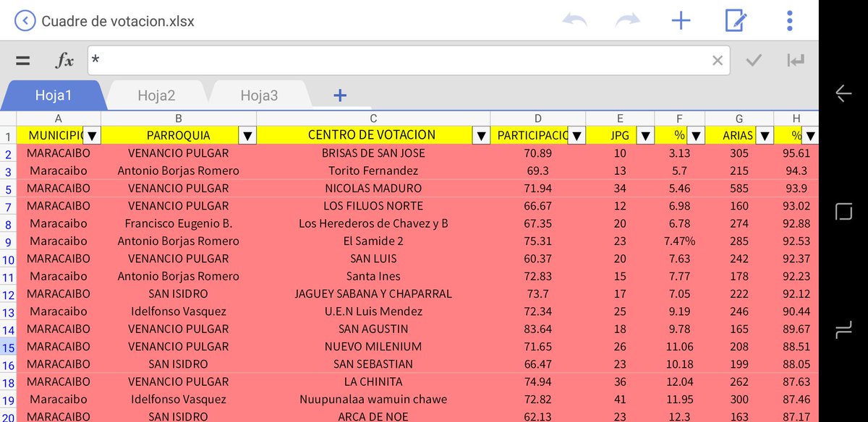Tap Android back navigation arrow
The image size is (868, 422).
(x=843, y=93)
